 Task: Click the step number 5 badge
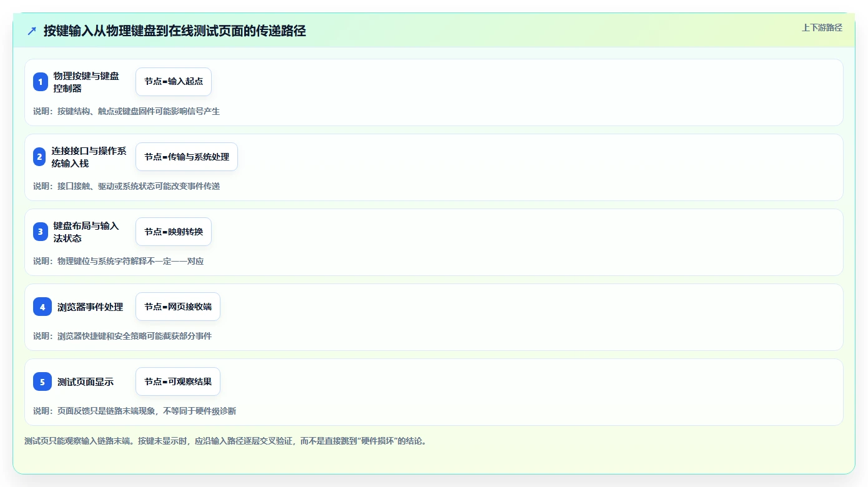tap(42, 381)
